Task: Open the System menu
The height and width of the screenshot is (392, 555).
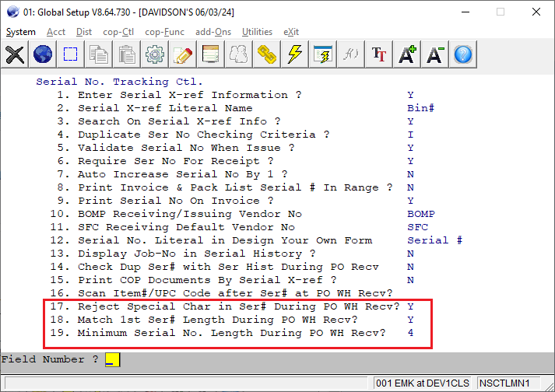Action: [21, 32]
